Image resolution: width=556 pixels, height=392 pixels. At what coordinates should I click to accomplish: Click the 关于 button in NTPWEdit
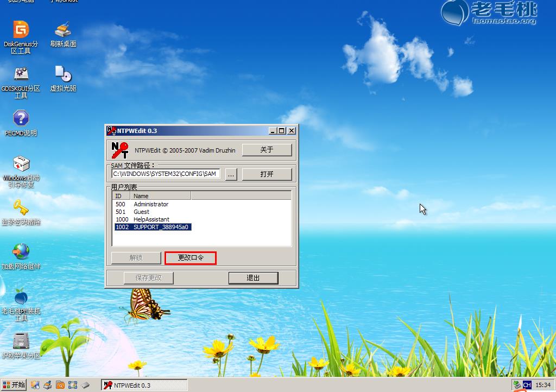(x=267, y=150)
